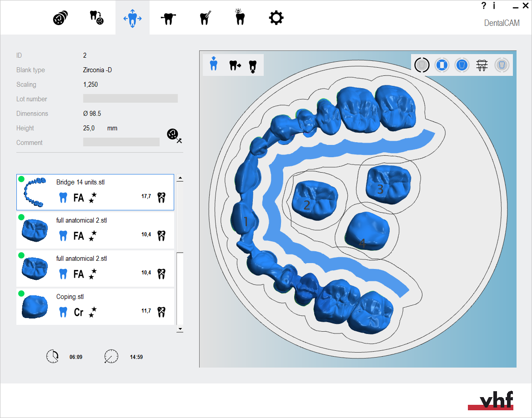Open the milling tool tooth icon
This screenshot has width=532, height=418.
(x=205, y=18)
